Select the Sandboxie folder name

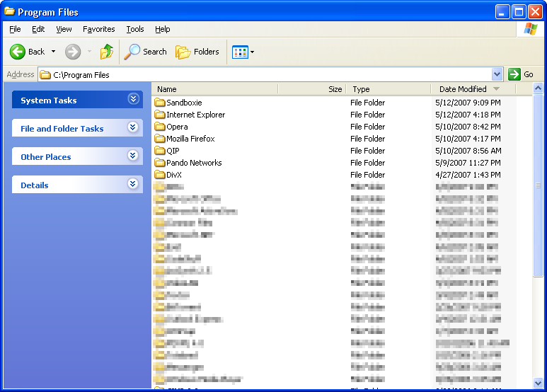coord(184,103)
